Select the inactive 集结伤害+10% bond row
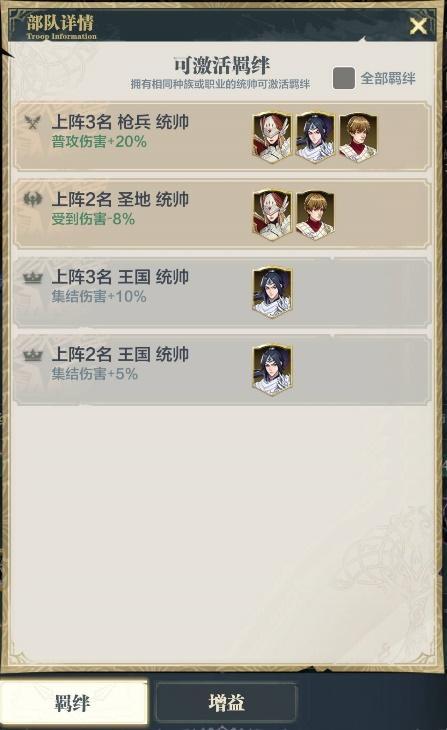Viewport: 447px width, 730px height. coord(222,292)
